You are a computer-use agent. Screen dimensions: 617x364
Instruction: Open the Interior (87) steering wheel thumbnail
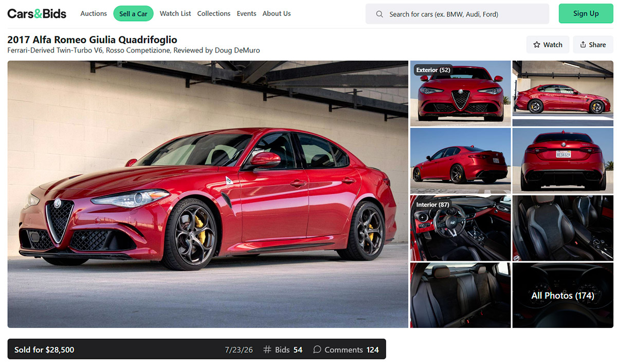click(x=461, y=228)
